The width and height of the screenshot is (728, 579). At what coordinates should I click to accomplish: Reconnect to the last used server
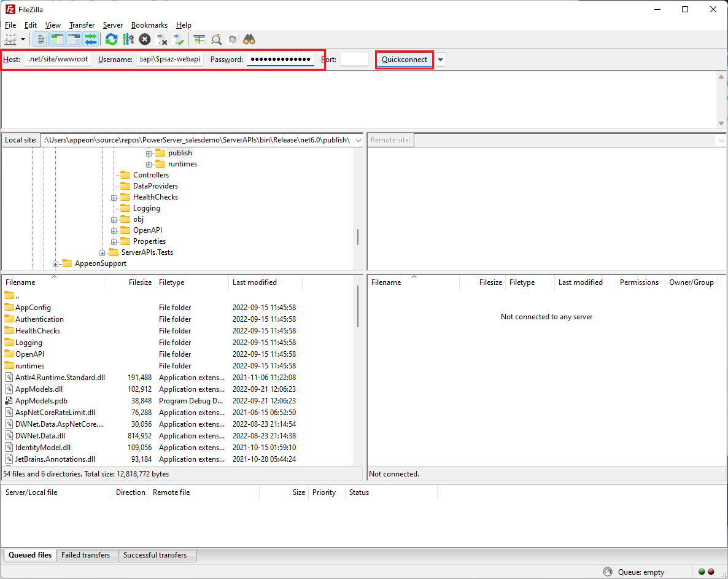[179, 39]
